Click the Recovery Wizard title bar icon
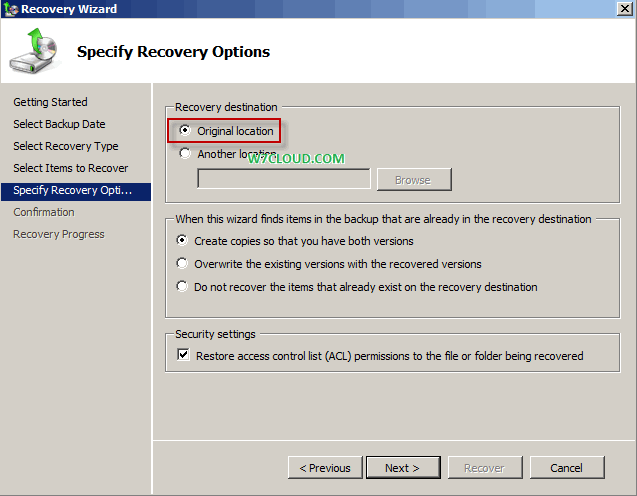 click(11, 9)
